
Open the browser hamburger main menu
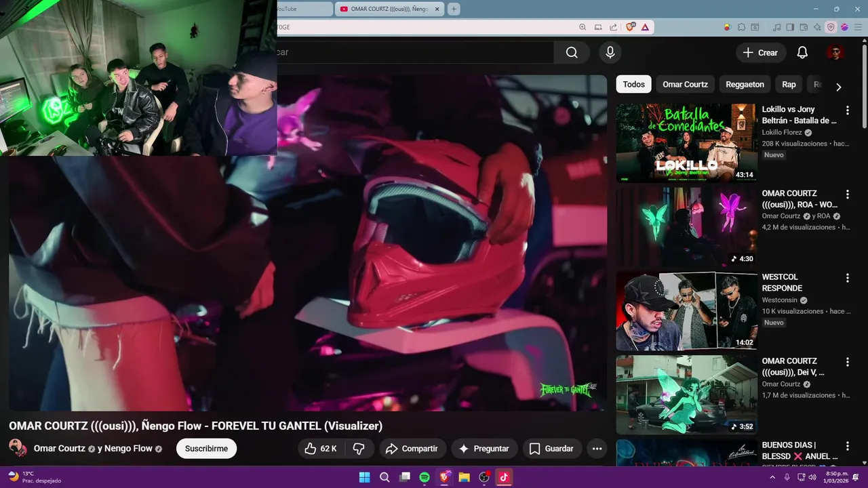(x=858, y=27)
